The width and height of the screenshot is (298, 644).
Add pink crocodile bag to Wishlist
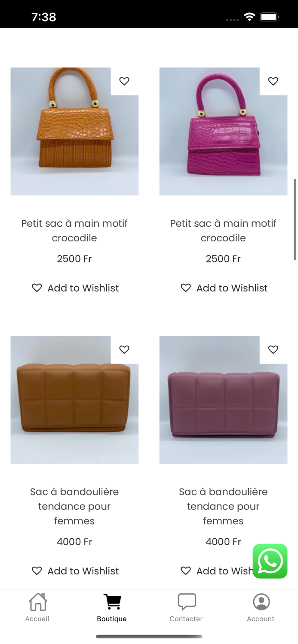coord(224,288)
